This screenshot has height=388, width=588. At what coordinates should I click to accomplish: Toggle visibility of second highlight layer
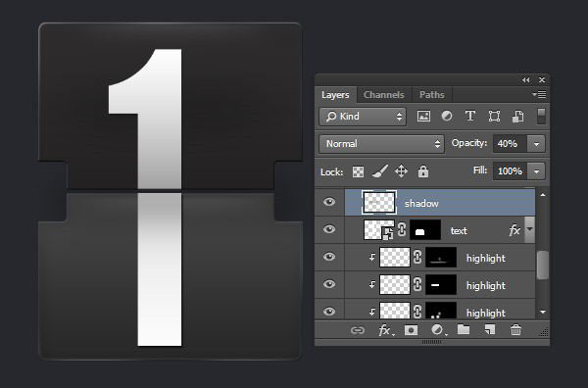tap(329, 284)
